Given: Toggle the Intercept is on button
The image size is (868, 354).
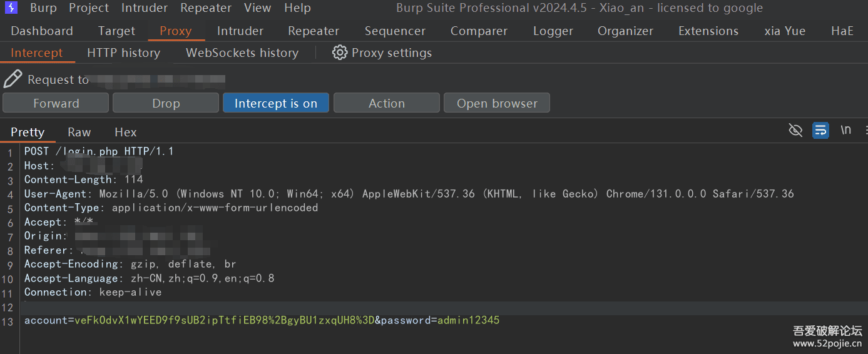Looking at the screenshot, I should [276, 103].
